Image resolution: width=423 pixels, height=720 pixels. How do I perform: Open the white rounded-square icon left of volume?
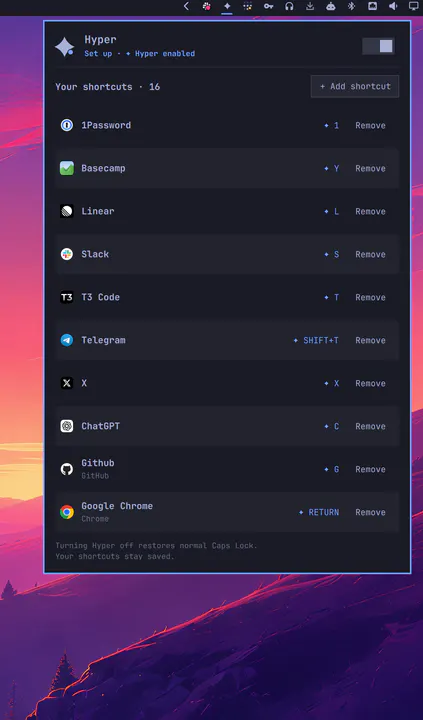(x=372, y=6)
